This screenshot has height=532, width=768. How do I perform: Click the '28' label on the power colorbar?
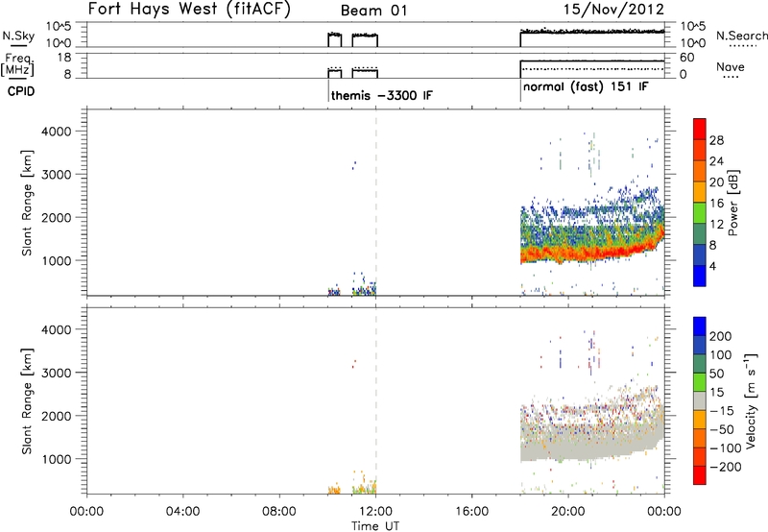(x=716, y=140)
